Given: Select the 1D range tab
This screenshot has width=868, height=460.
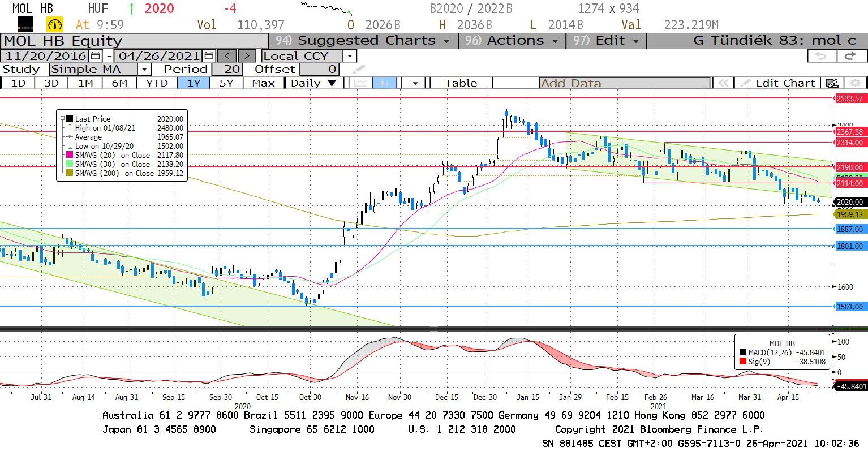Looking at the screenshot, I should 18,83.
